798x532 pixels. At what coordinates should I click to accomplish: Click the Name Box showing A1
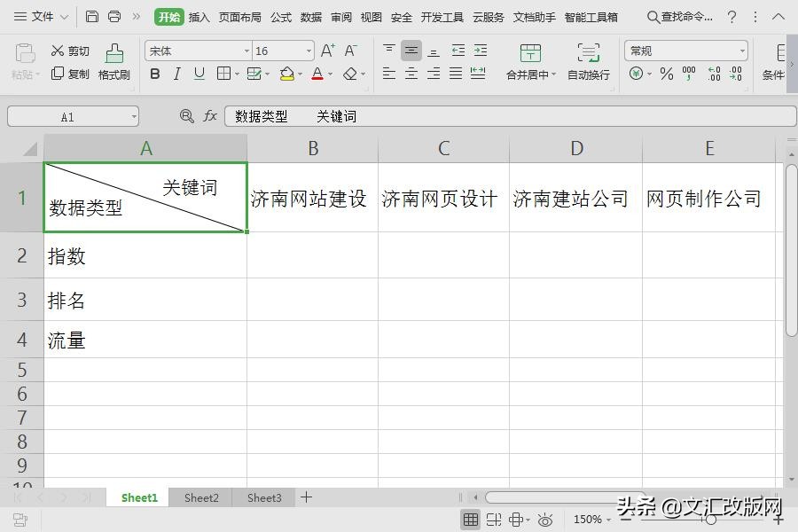(x=66, y=115)
